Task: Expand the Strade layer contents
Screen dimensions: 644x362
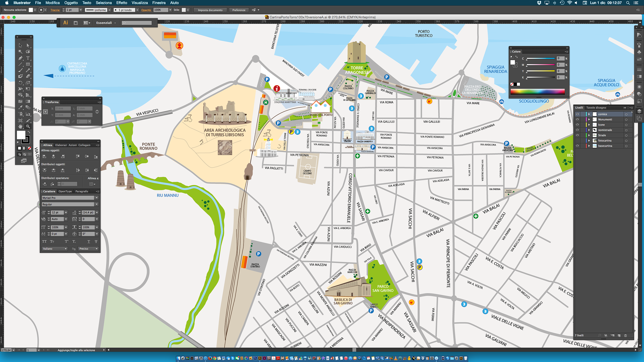Action: tap(589, 135)
